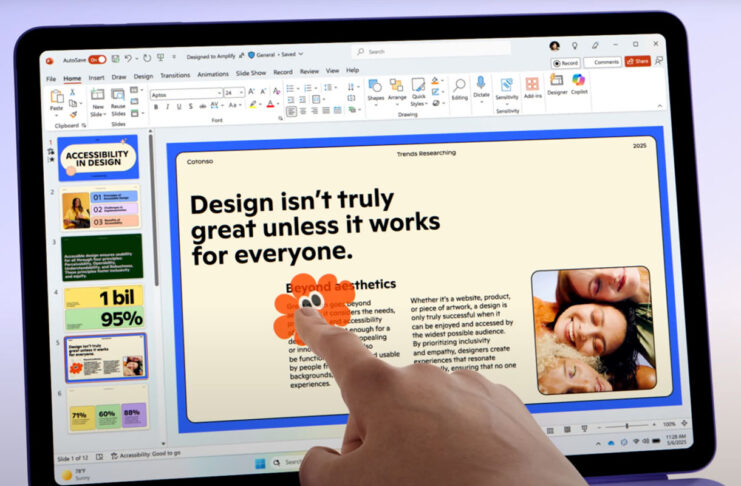
Task: Toggle Bold formatting
Action: tap(156, 107)
